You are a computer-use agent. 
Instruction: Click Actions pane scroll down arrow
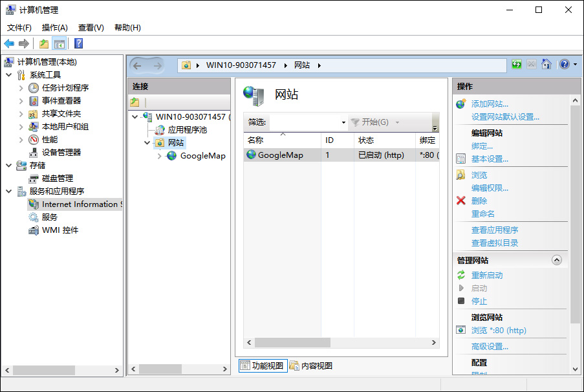575,369
